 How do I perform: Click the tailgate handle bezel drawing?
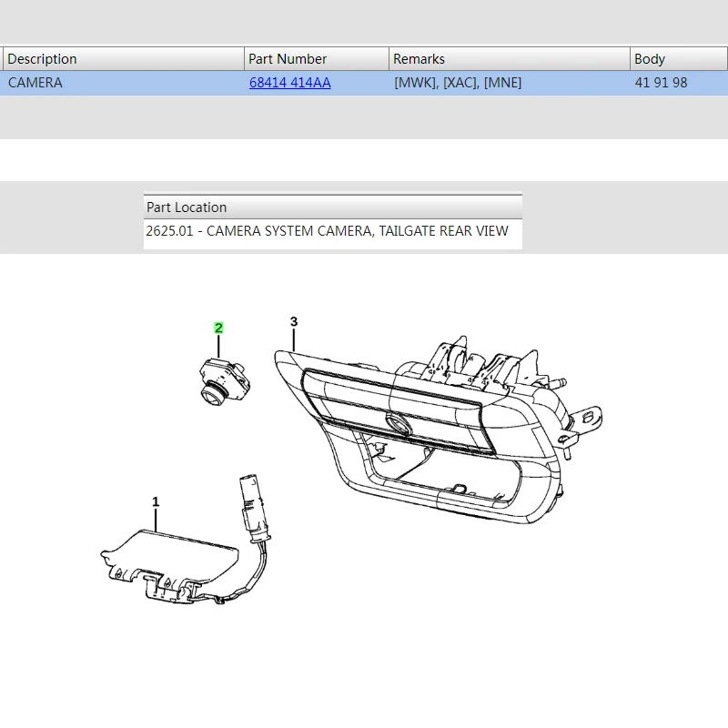[x=439, y=430]
